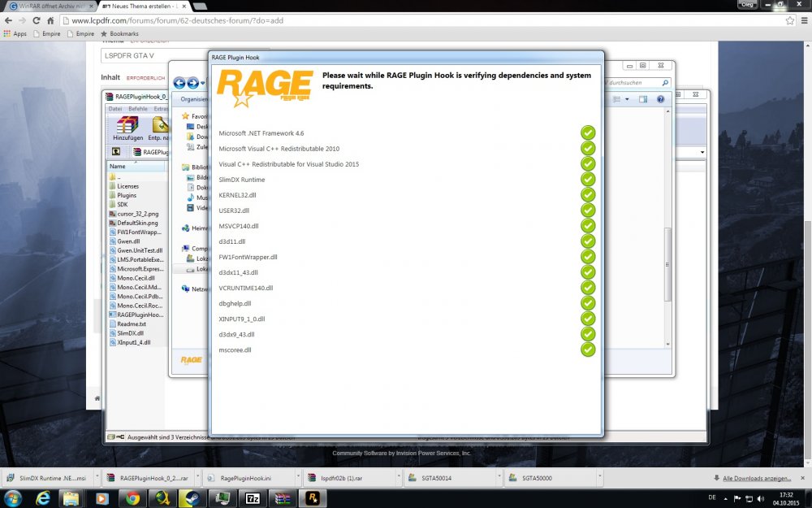812x508 pixels.
Task: Open the Explorer help icon
Action: (660, 99)
